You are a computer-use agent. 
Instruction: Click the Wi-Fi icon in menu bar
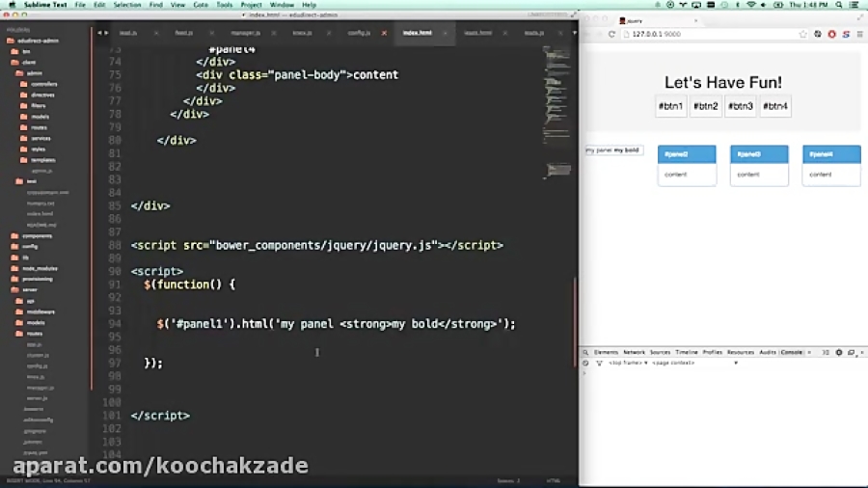point(750,5)
